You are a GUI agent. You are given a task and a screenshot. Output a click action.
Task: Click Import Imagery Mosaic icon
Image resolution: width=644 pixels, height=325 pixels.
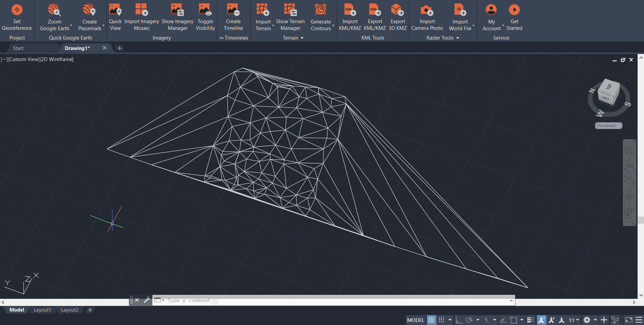click(142, 10)
